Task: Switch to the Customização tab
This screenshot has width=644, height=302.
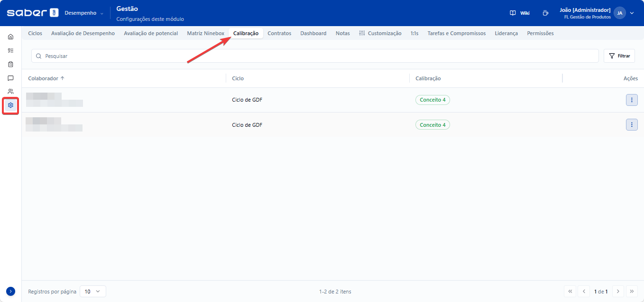Action: click(380, 33)
